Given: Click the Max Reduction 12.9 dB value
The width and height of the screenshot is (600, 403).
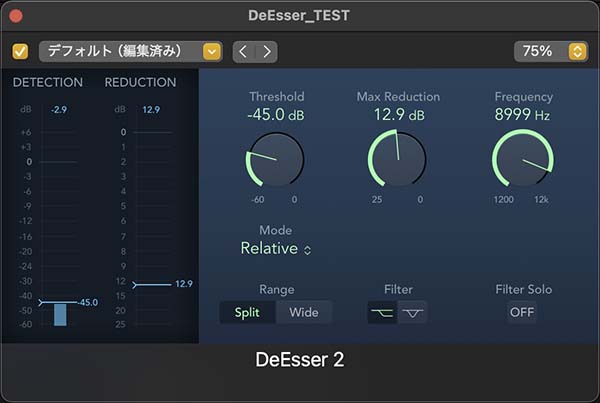Looking at the screenshot, I should pyautogui.click(x=398, y=116).
